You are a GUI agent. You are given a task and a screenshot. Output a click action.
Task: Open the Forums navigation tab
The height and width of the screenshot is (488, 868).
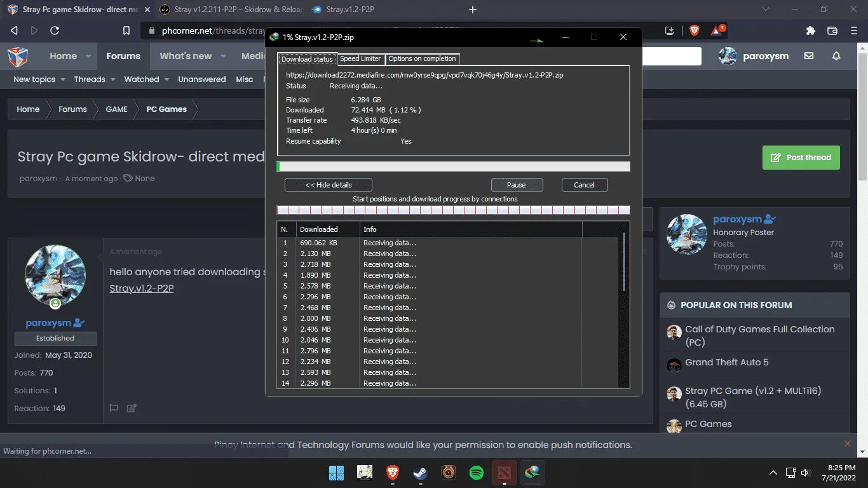(123, 56)
